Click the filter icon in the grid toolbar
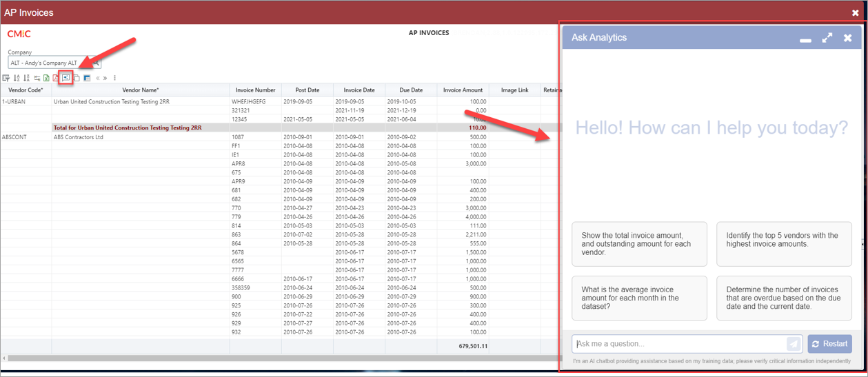Screen dimensions: 868x377 6,78
